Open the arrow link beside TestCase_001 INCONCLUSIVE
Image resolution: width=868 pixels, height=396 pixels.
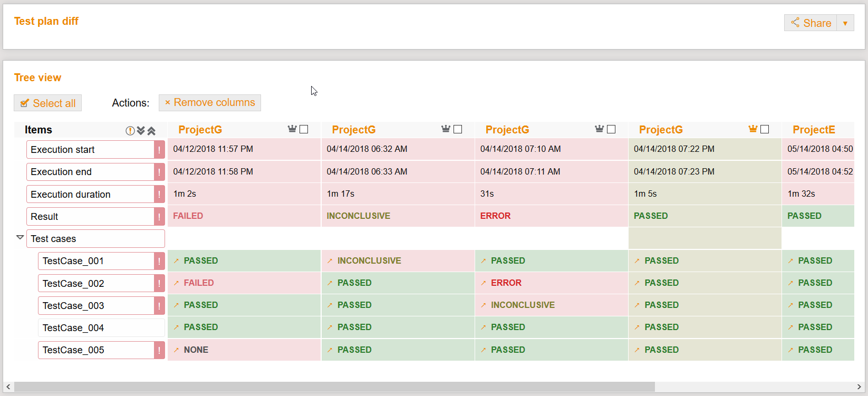[330, 261]
